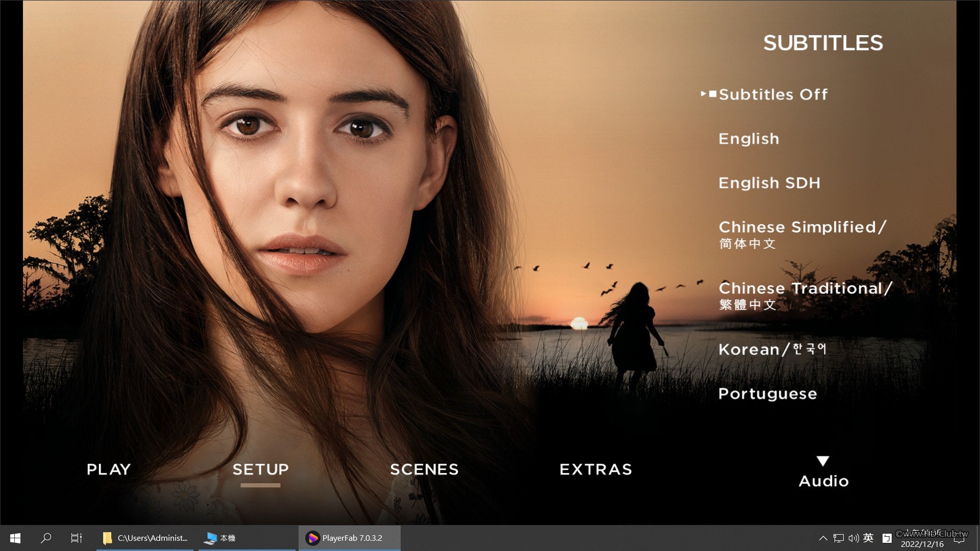This screenshot has height=551, width=980.
Task: Choose English subtitles
Action: point(748,139)
